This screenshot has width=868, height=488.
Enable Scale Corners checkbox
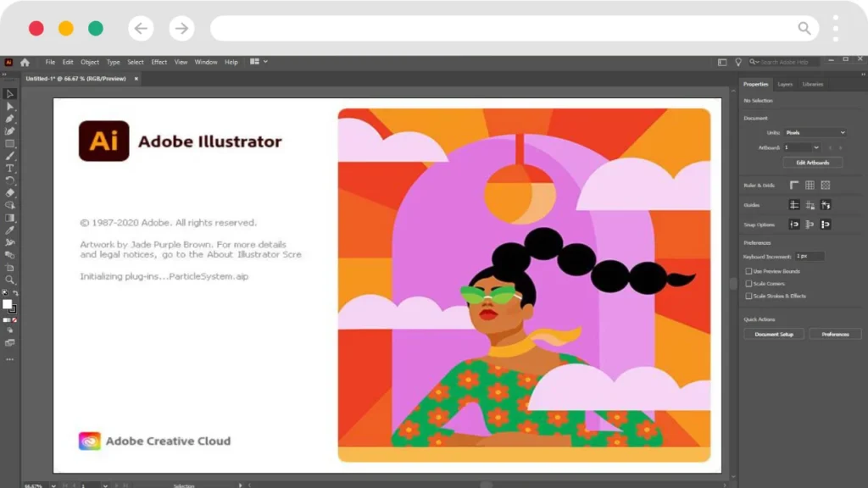(748, 284)
